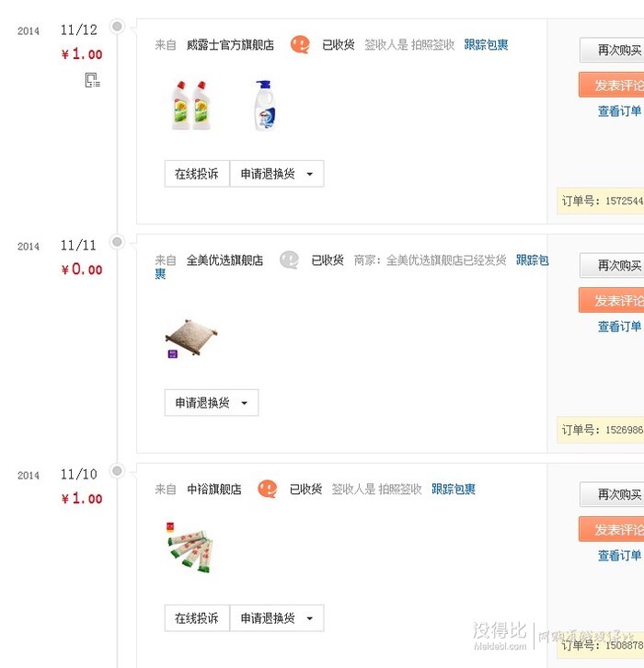Click the mobile order icon under 11/12
The height and width of the screenshot is (668, 644).
point(92,80)
